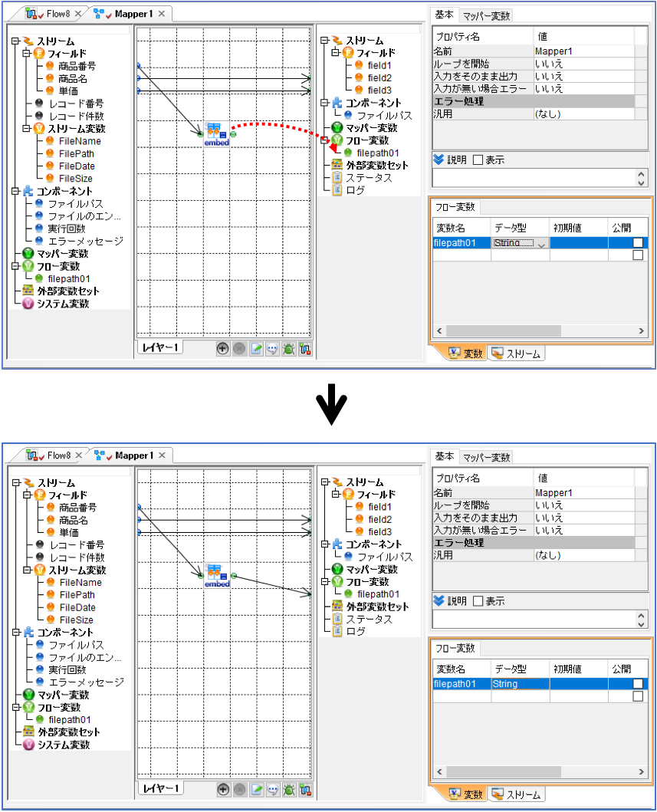Image resolution: width=657 pixels, height=812 pixels.
Task: Toggle the 表示 checkbox in lower screenshot
Action: (478, 600)
